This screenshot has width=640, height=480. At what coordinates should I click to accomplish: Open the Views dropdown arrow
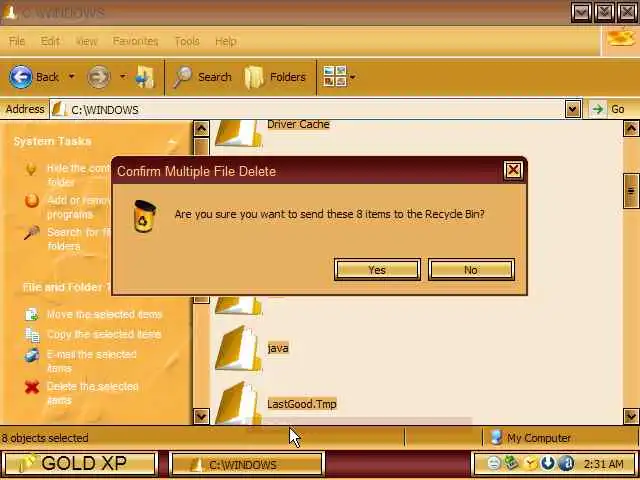(352, 76)
